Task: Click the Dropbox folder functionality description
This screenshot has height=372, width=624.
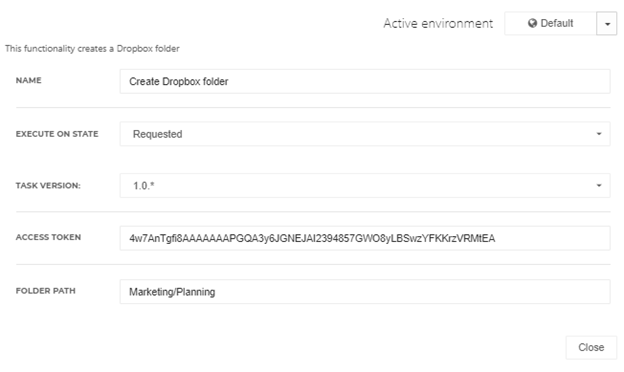Action: 92,49
